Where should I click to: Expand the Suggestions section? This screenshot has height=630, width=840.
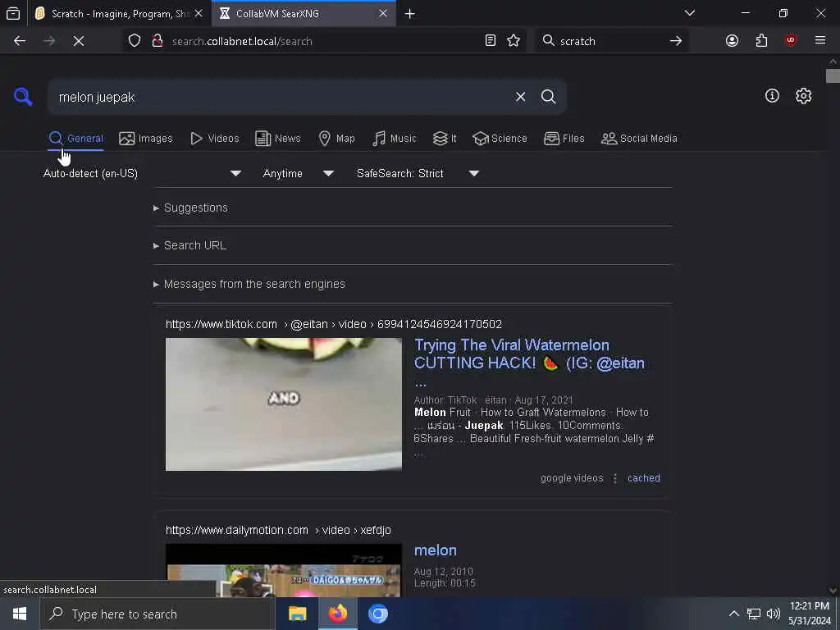tap(190, 208)
